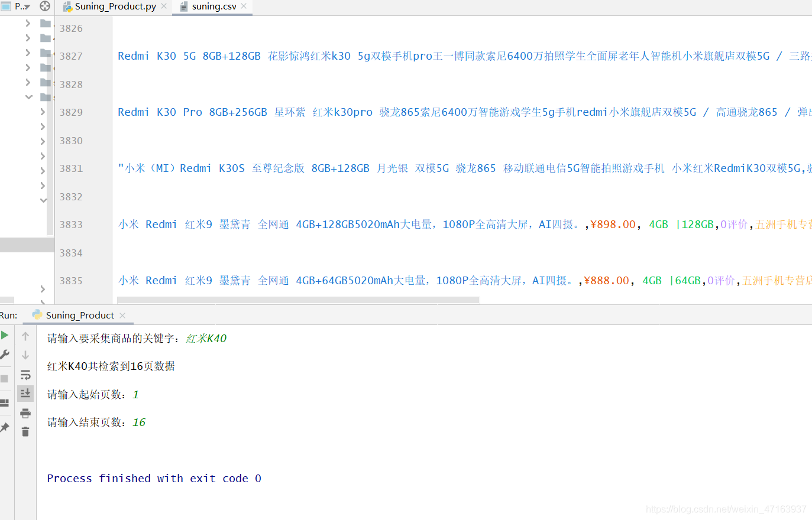812x520 pixels.
Task: Clear console output with the trash icon
Action: (x=25, y=432)
